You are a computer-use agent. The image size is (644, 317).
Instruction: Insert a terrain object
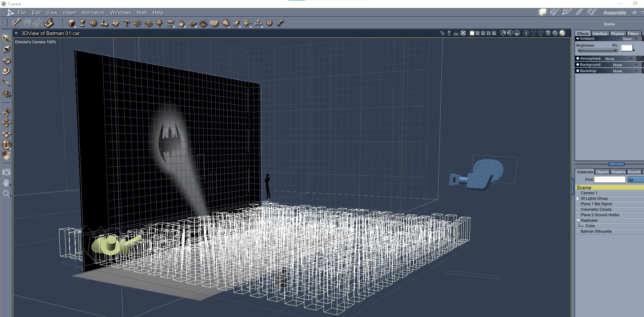(148, 23)
